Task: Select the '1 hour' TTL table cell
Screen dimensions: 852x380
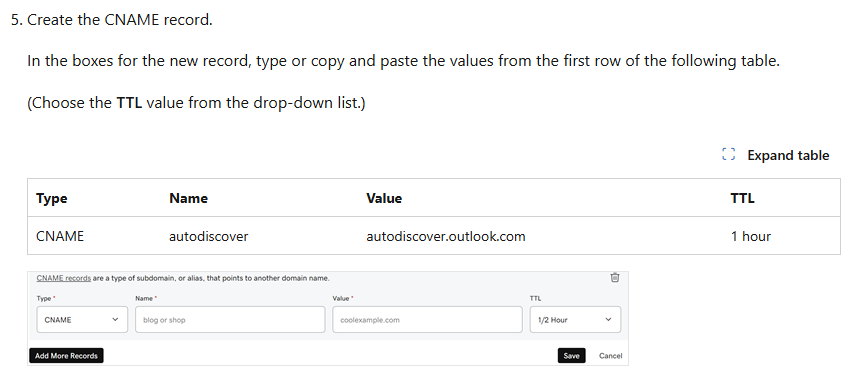Action: tap(751, 236)
